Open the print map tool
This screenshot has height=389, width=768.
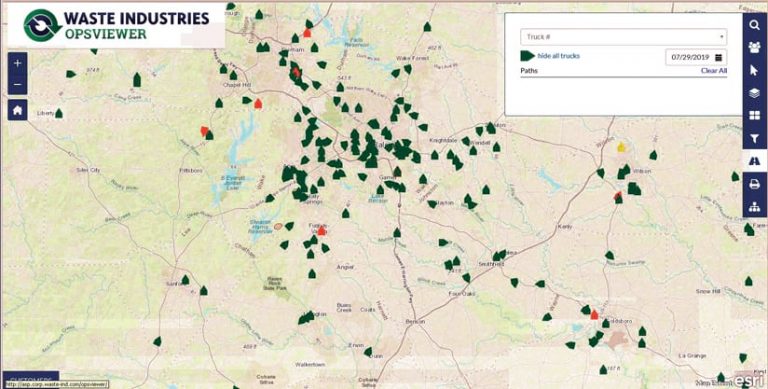754,184
